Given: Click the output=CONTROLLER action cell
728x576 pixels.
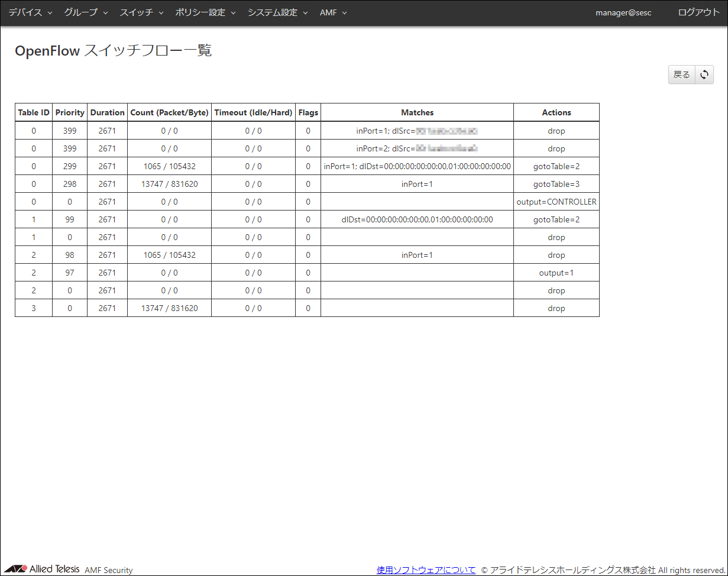Looking at the screenshot, I should [556, 202].
